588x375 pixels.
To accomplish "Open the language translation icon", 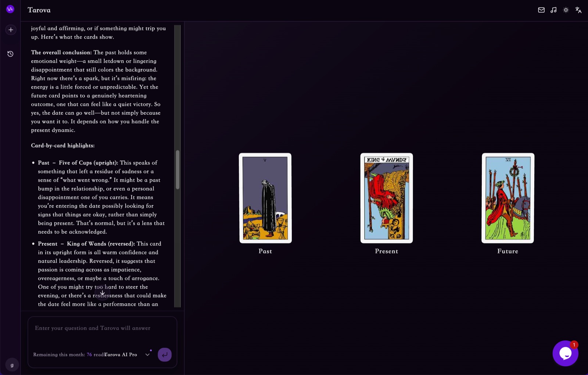I will pos(578,10).
